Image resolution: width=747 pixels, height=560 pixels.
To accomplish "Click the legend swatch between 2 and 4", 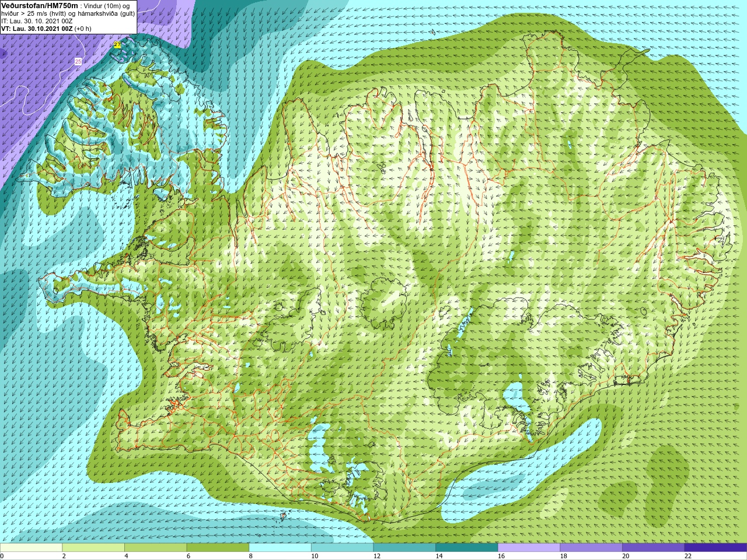I will point(93,548).
